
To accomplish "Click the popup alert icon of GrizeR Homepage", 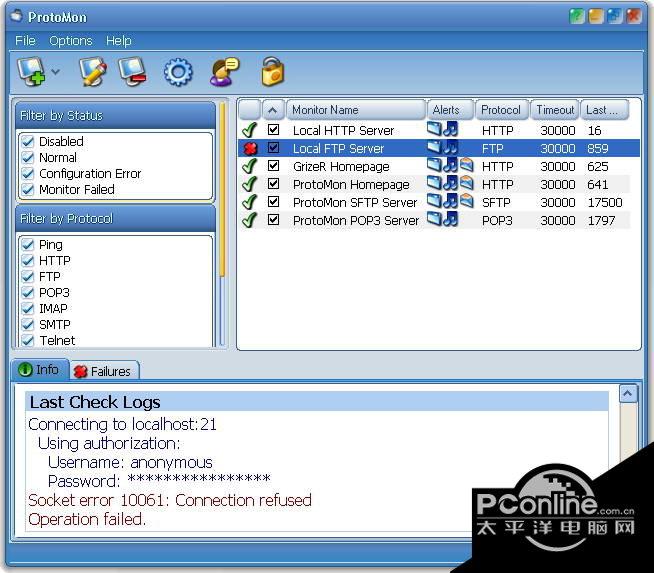I will [x=434, y=165].
